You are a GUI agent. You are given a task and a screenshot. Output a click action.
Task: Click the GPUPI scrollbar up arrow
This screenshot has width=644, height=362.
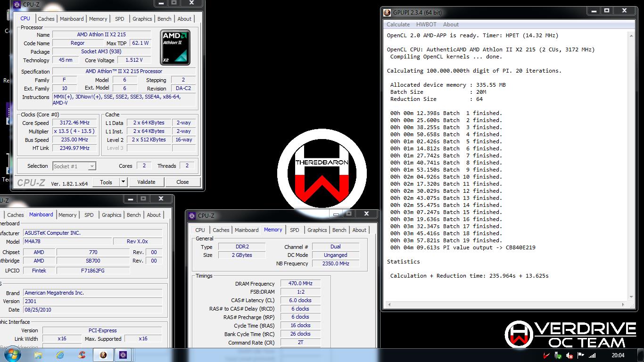(632, 35)
